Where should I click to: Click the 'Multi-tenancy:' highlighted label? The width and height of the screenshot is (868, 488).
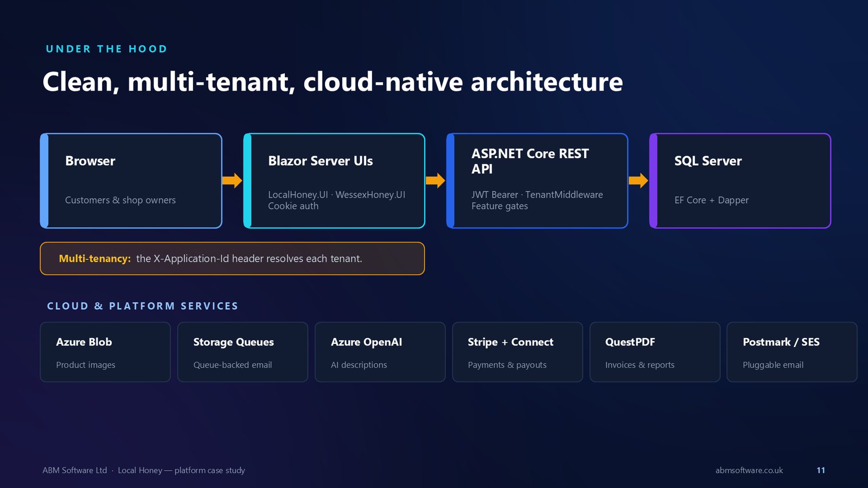(95, 259)
